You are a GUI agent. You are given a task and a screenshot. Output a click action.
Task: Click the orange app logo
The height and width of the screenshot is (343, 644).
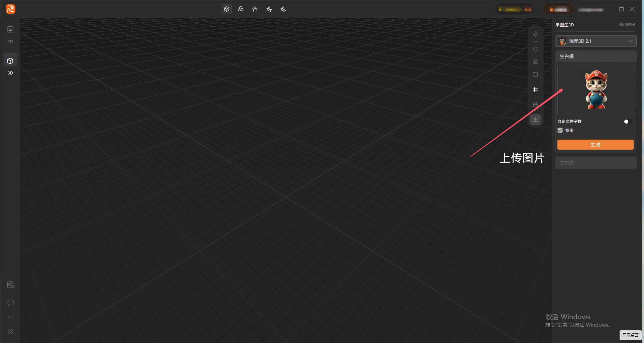click(x=11, y=9)
